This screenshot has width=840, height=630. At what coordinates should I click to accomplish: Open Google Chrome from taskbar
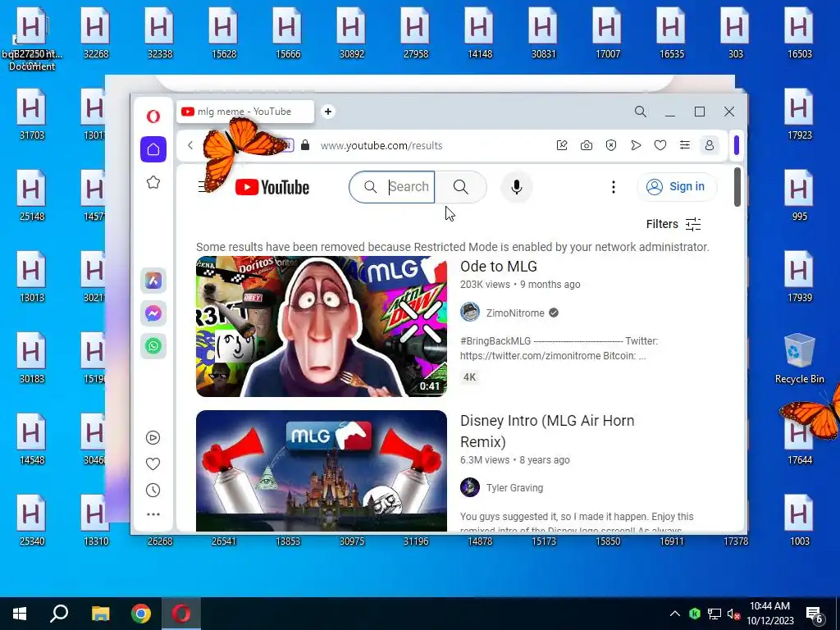point(141,614)
